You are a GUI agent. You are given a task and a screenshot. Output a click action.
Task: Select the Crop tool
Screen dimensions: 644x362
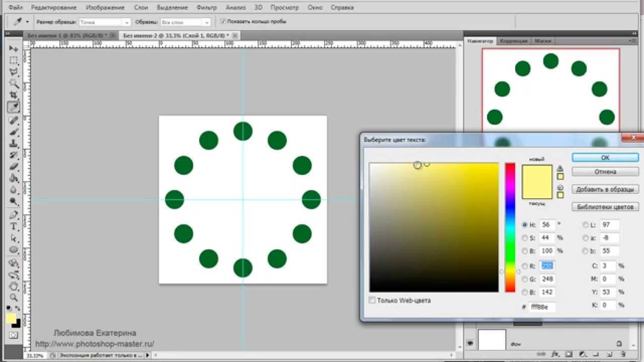[x=14, y=95]
